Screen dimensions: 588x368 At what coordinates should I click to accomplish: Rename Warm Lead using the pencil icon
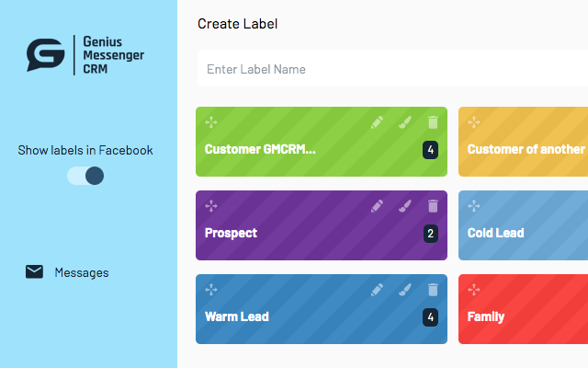[377, 290]
